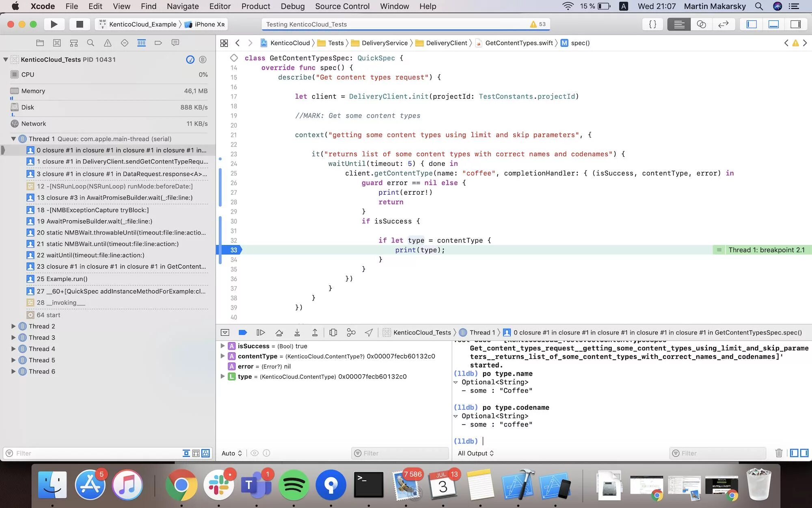
Task: Open the Memory gauge report
Action: [109, 91]
